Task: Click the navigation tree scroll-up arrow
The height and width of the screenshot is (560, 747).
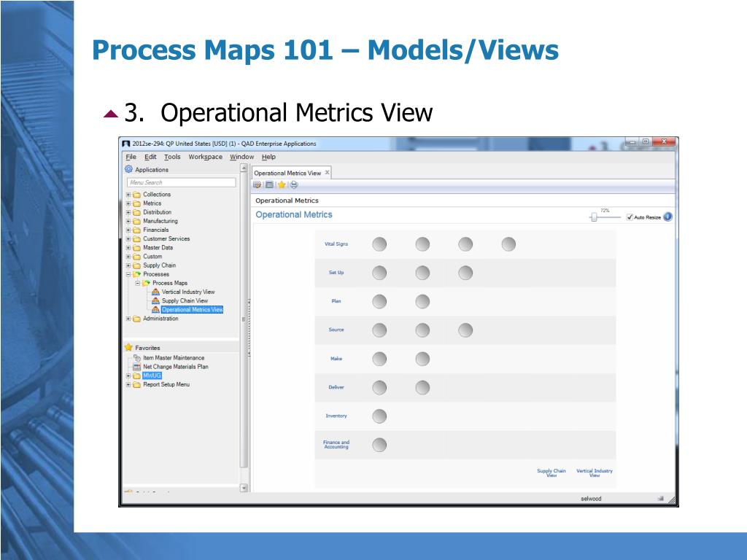Action: click(244, 168)
